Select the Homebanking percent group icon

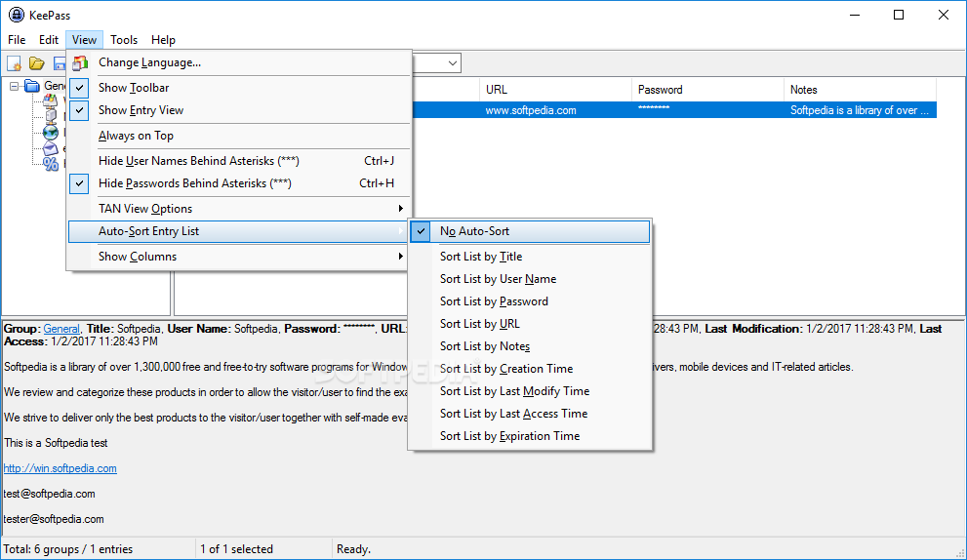pyautogui.click(x=51, y=164)
